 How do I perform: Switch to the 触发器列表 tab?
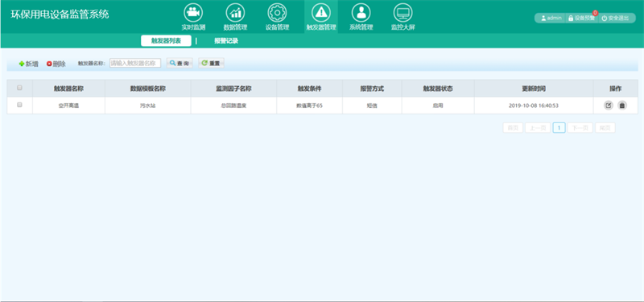click(166, 41)
